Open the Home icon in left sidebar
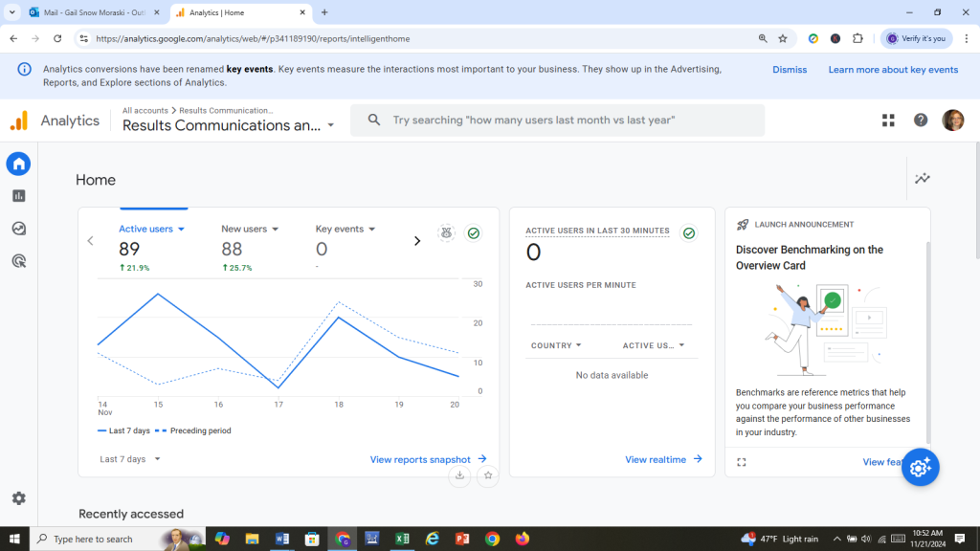Image resolution: width=980 pixels, height=551 pixels. tap(19, 164)
